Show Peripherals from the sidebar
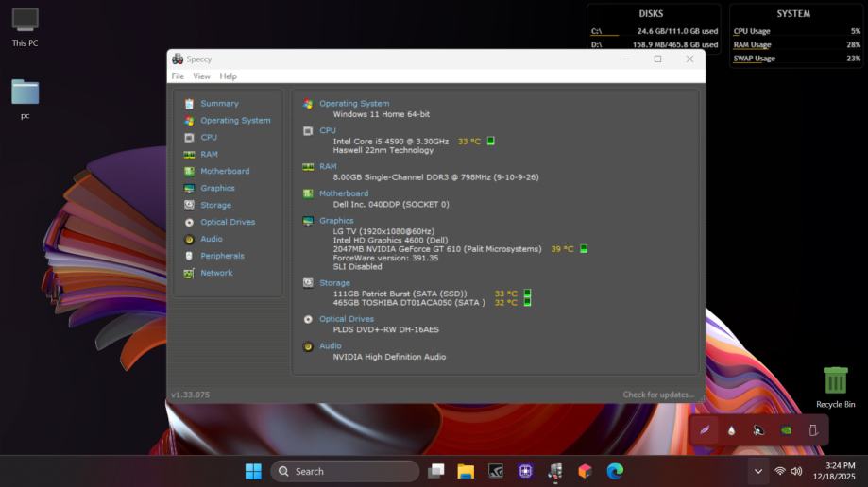The height and width of the screenshot is (487, 868). 222,257
